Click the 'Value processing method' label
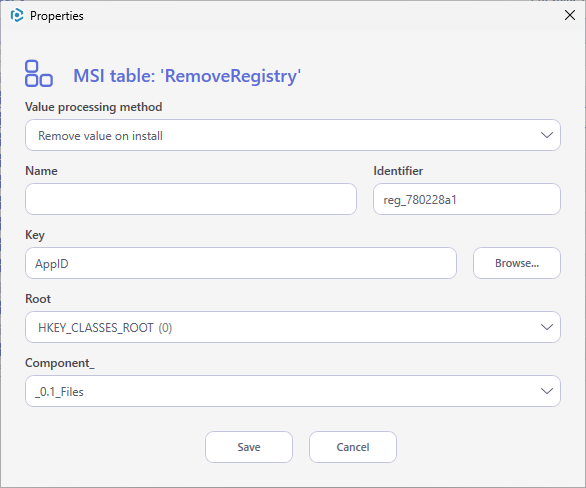This screenshot has height=488, width=586. [x=93, y=107]
